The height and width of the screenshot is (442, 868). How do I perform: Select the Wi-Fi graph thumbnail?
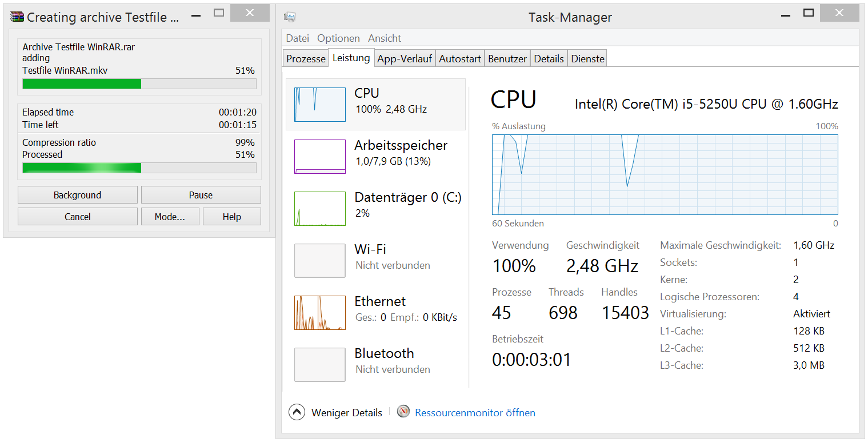click(x=320, y=261)
